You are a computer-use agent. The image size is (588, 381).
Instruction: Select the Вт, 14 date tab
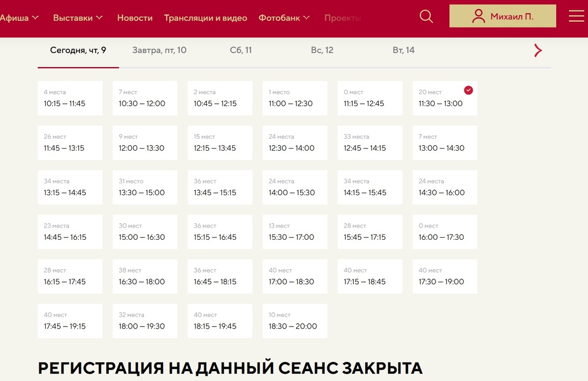point(403,50)
